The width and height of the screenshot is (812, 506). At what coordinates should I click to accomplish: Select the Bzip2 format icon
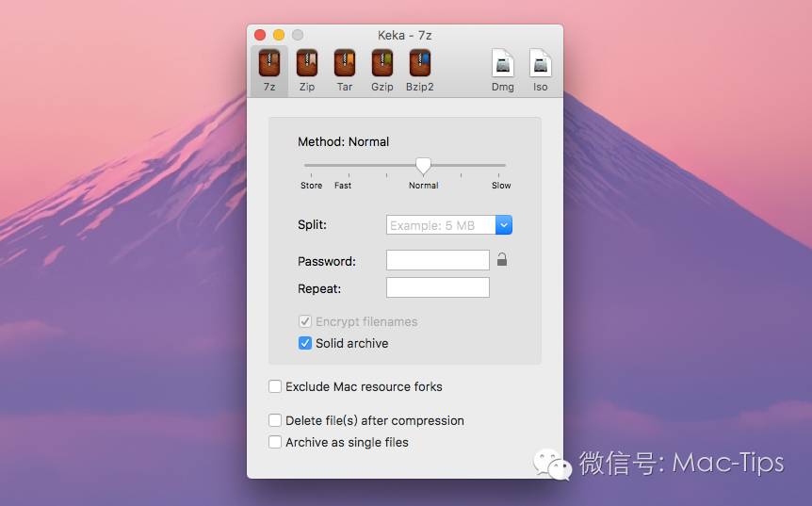coord(420,63)
